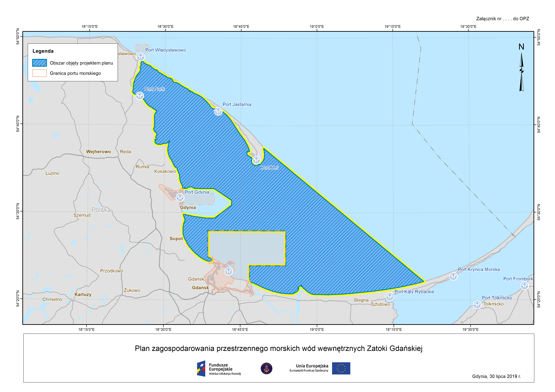Click the Fundusze Europejskie logo
Image resolution: width=555 pixels, height=392 pixels.
[219, 368]
